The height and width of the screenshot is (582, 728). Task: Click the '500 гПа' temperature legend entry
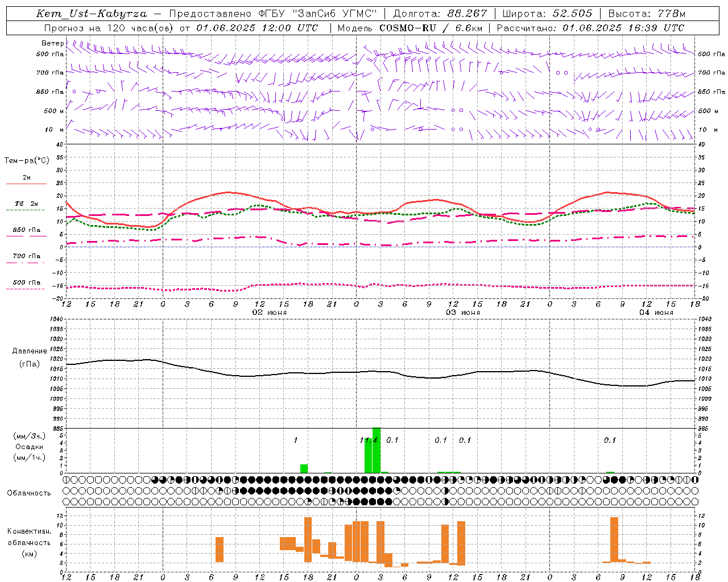click(x=27, y=282)
